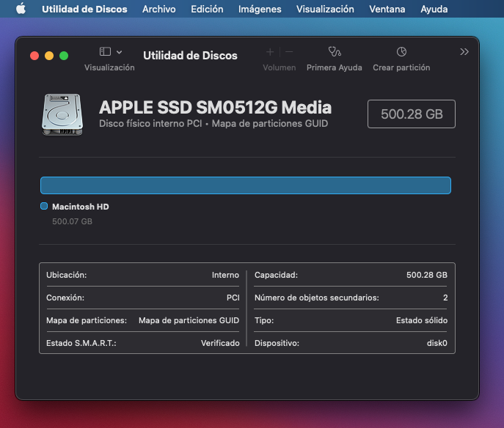
Task: Click the Crear partición pie icon
Action: (x=401, y=52)
